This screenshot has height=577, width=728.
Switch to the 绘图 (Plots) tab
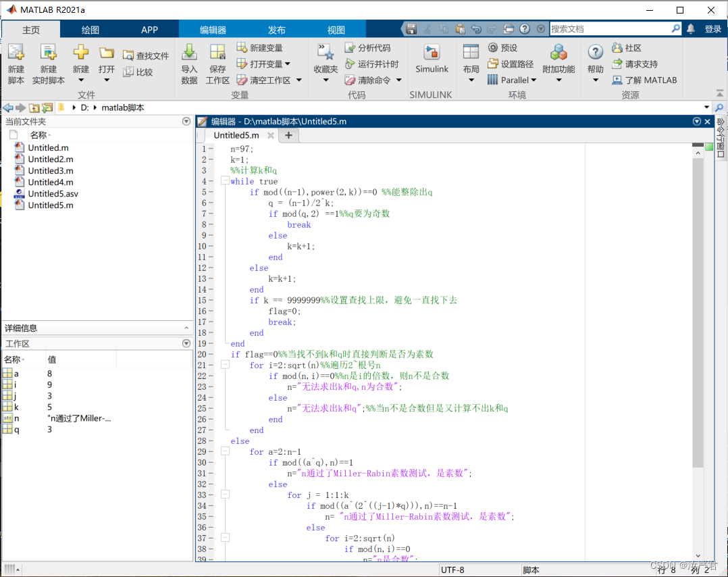pyautogui.click(x=90, y=30)
